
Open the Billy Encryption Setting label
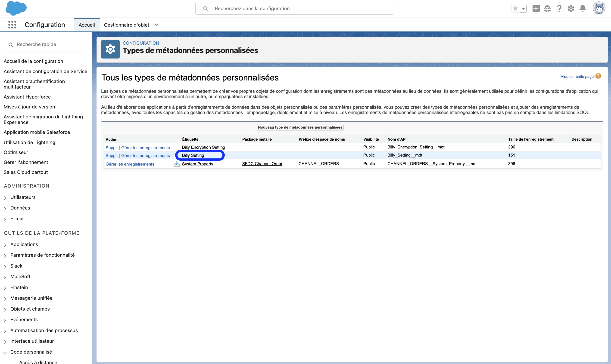click(203, 147)
